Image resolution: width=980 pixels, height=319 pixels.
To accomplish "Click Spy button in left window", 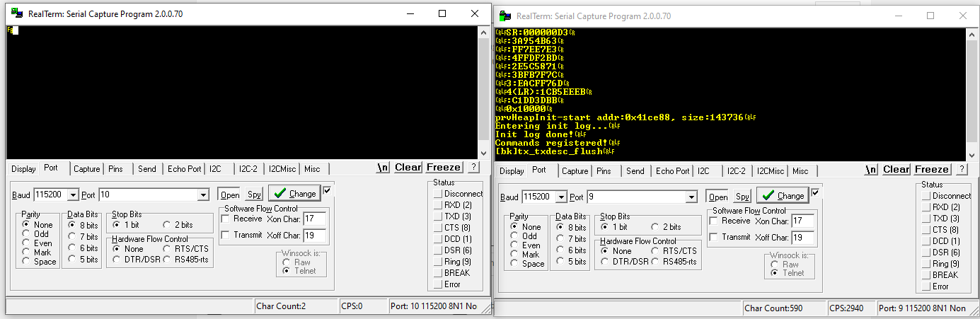I will tap(254, 195).
